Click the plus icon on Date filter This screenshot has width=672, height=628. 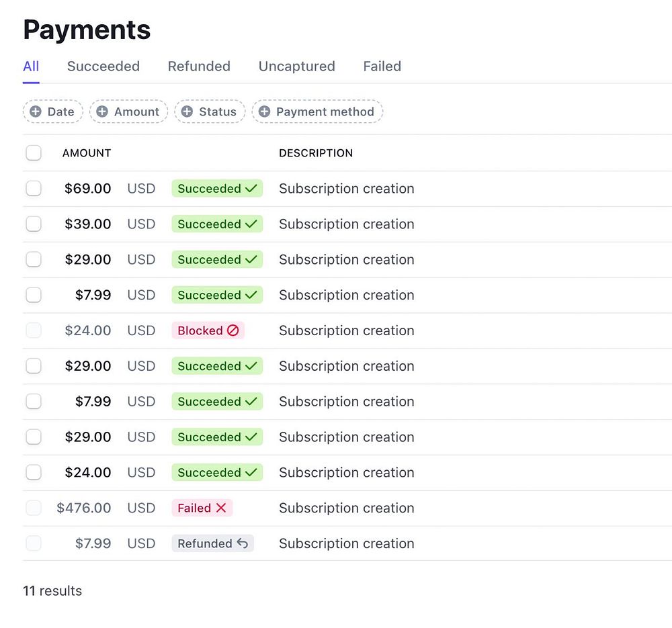click(36, 112)
